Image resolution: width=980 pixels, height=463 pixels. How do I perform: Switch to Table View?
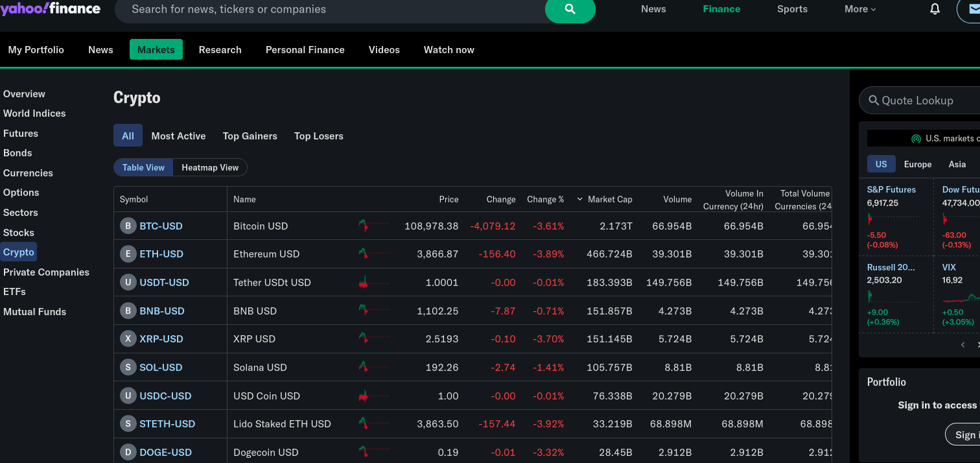click(x=143, y=167)
